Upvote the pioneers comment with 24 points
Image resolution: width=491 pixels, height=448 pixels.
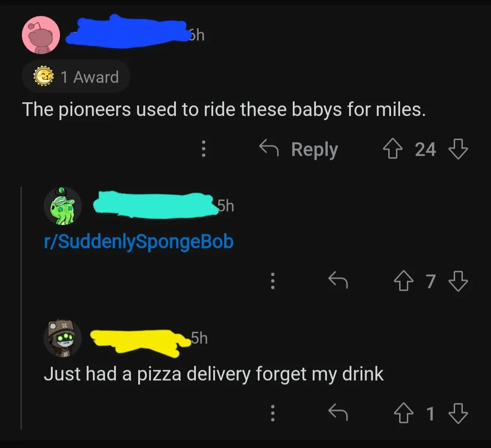click(393, 149)
